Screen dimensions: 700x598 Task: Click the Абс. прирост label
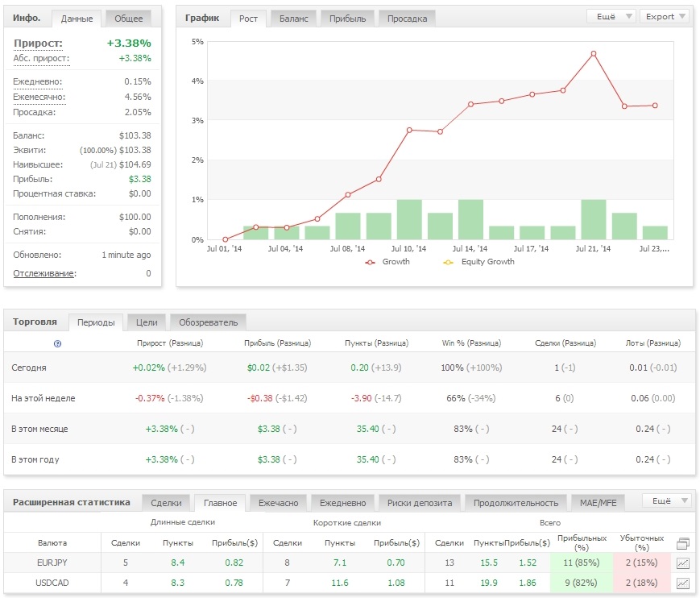pyautogui.click(x=41, y=59)
